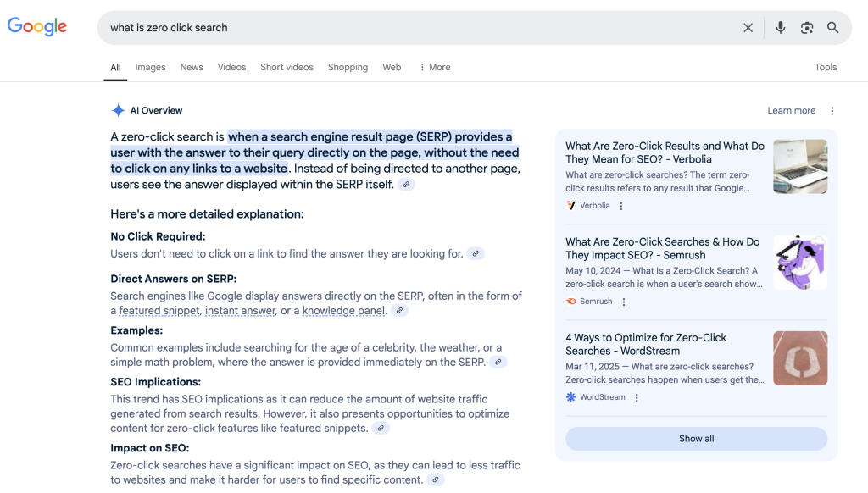Screen dimensions: 868x493
Task: Open source link icon for No Click Required
Action: point(476,253)
